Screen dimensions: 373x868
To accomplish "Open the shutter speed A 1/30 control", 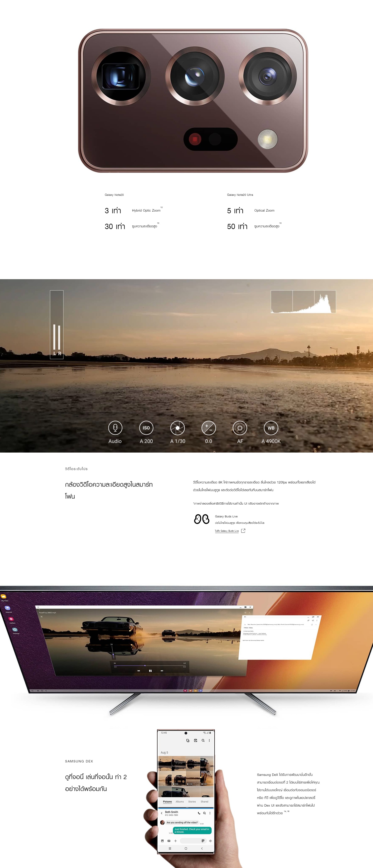I will (x=178, y=428).
